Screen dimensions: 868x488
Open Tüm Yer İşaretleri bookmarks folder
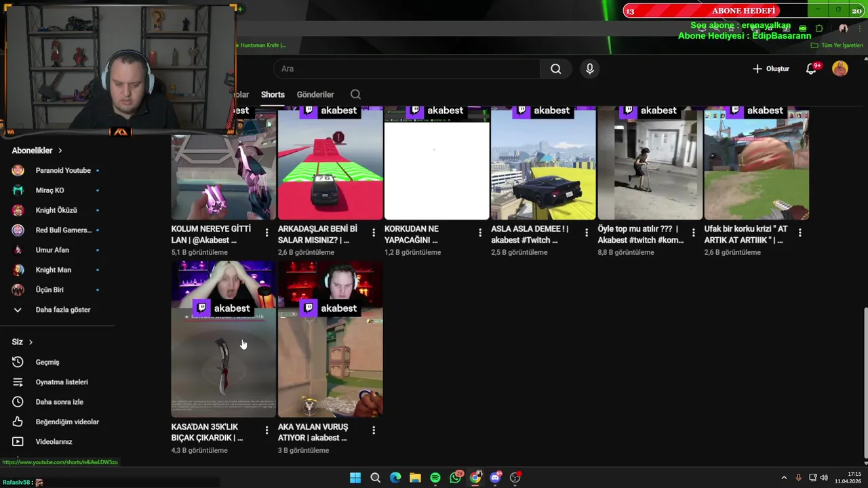pos(837,45)
